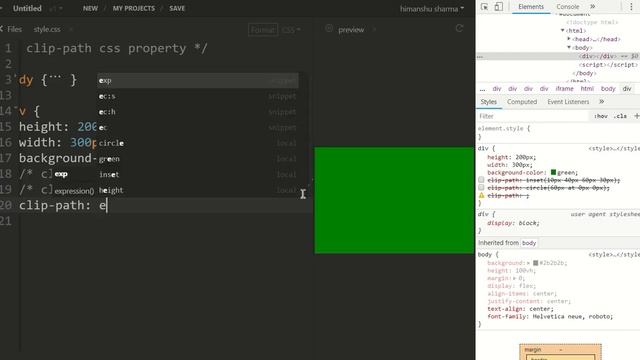Refresh the preview pane
The image size is (640, 360).
459,28
